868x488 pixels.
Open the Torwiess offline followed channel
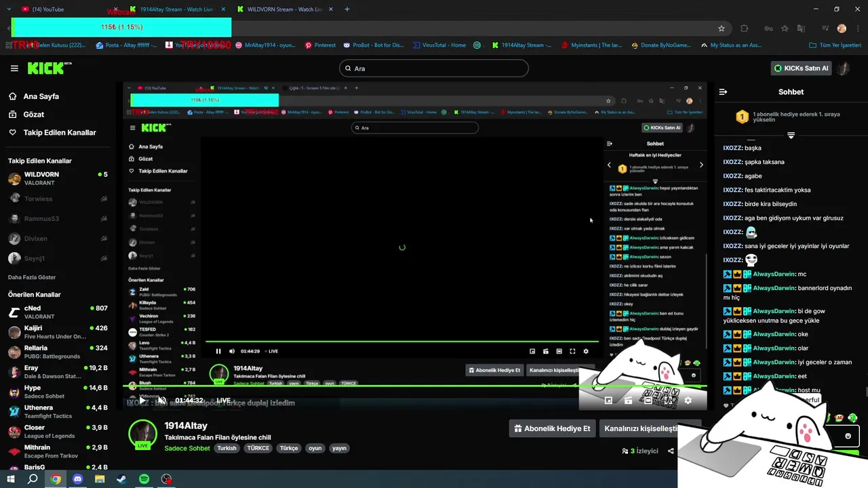pyautogui.click(x=58, y=199)
